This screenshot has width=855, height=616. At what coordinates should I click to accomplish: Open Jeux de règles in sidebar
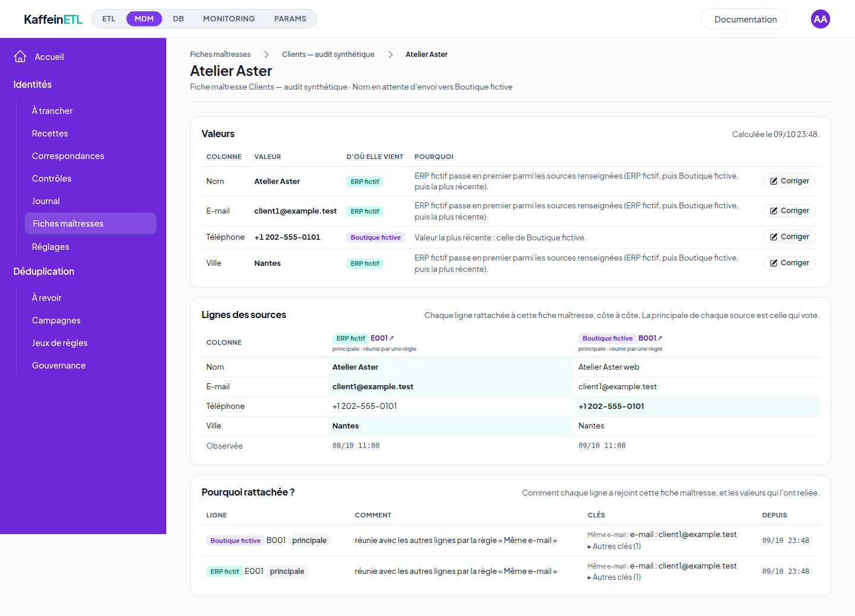90,343
